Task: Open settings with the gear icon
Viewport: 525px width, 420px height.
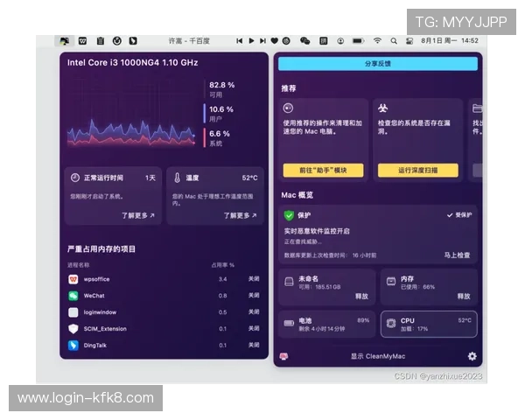Action: (472, 356)
